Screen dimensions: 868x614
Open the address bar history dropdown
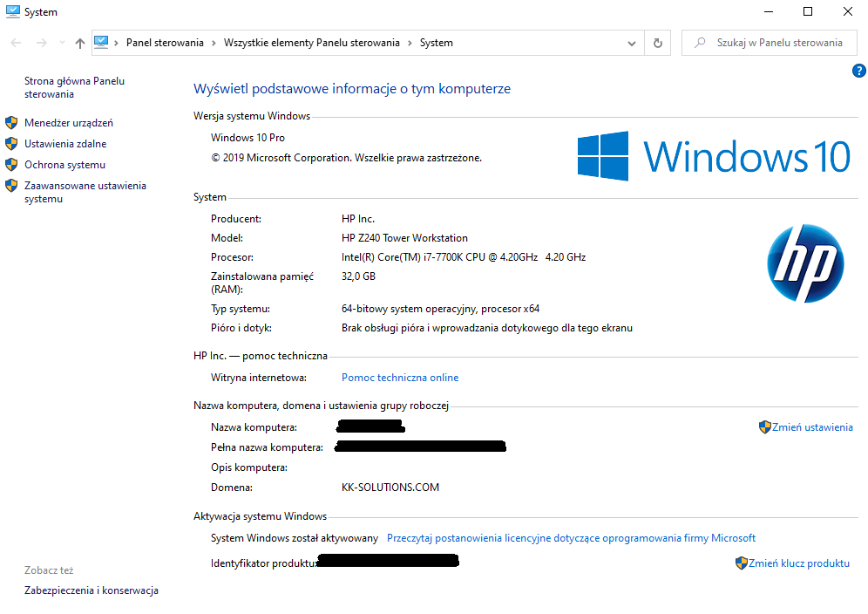[632, 44]
